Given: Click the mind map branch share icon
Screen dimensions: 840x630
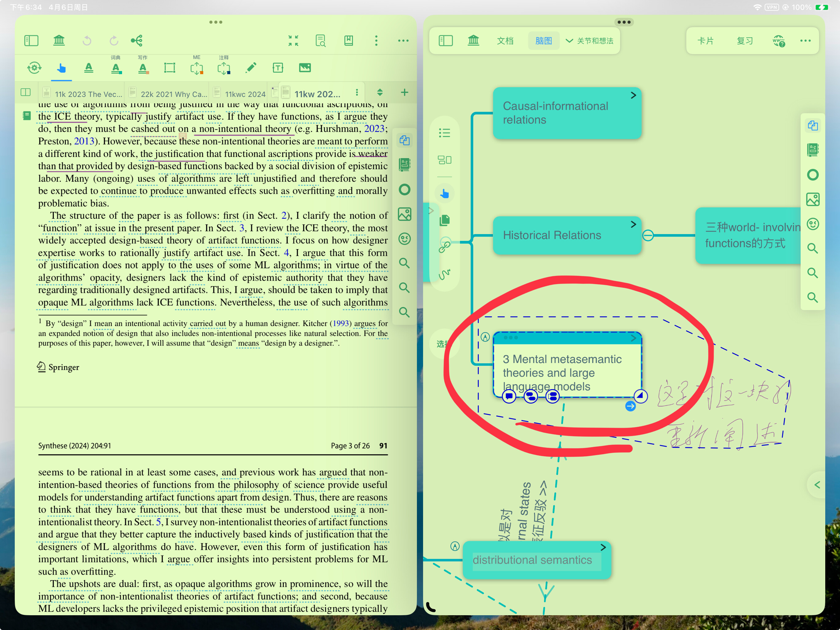Looking at the screenshot, I should point(137,40).
